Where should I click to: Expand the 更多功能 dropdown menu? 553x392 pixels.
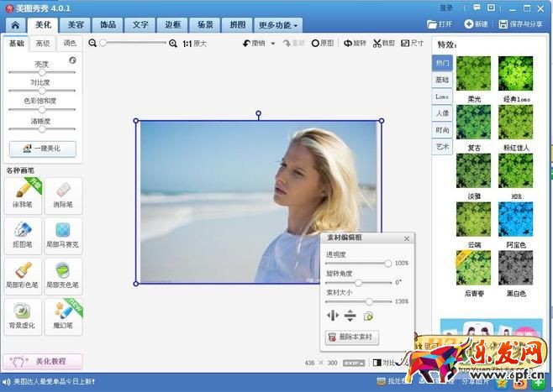[278, 25]
